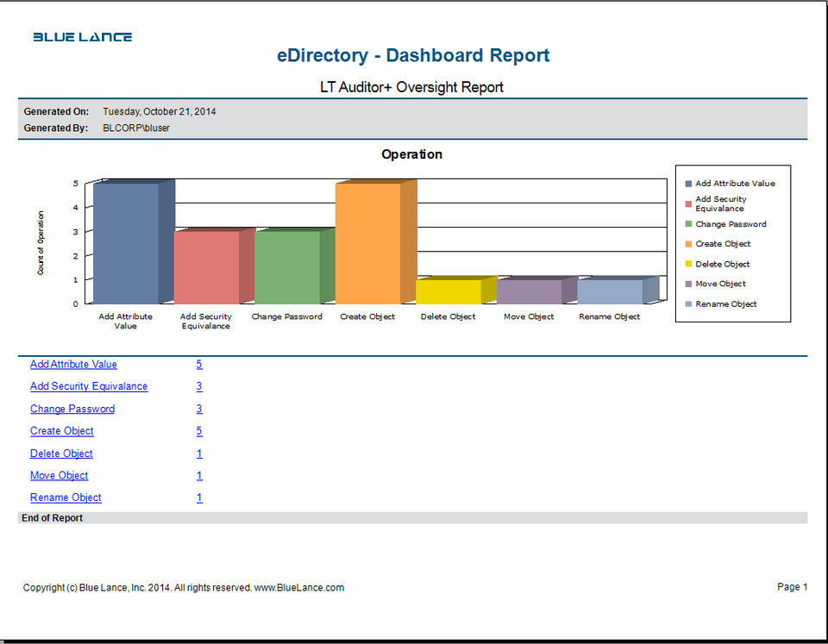This screenshot has width=828, height=644.
Task: Click the blue Add Attribute Value bar
Action: coord(126,243)
